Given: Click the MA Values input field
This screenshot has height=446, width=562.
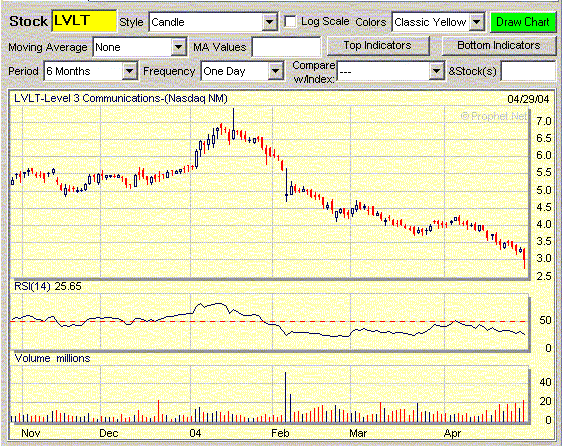Looking at the screenshot, I should click(x=286, y=47).
